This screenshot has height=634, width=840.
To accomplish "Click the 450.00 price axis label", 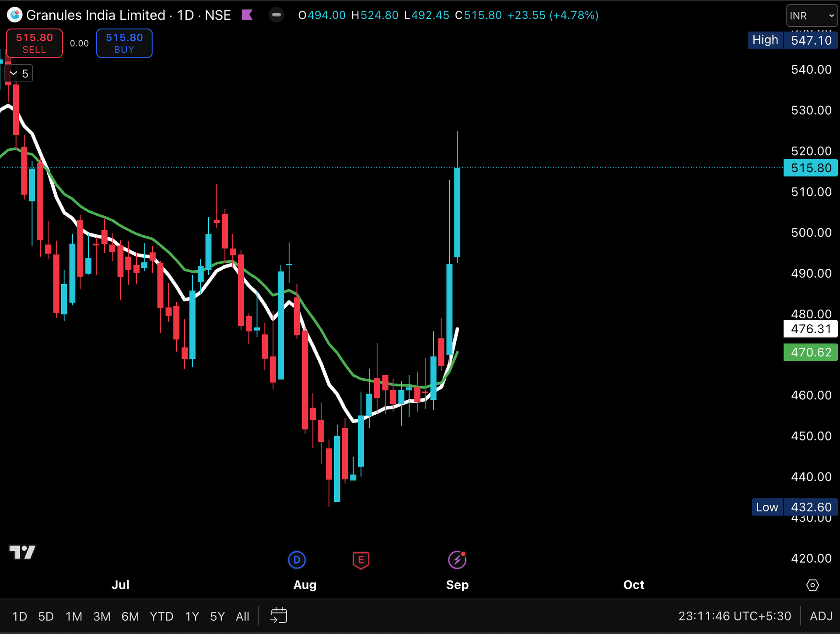I will [811, 436].
